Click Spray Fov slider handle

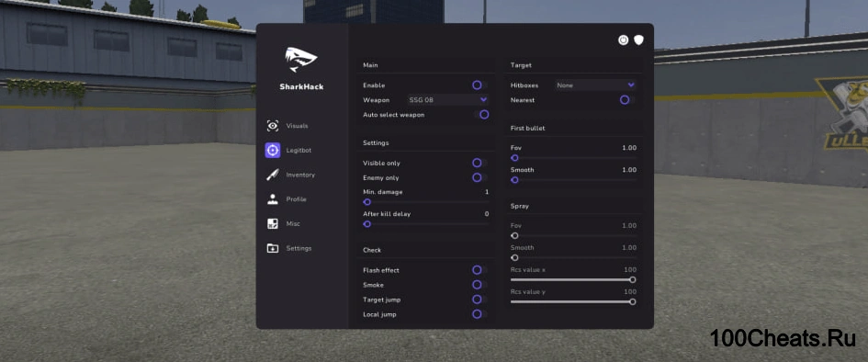coord(514,236)
